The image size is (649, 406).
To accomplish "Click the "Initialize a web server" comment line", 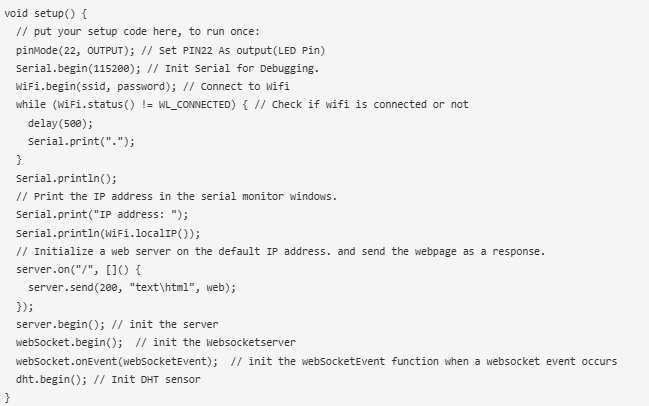I will click(x=280, y=251).
